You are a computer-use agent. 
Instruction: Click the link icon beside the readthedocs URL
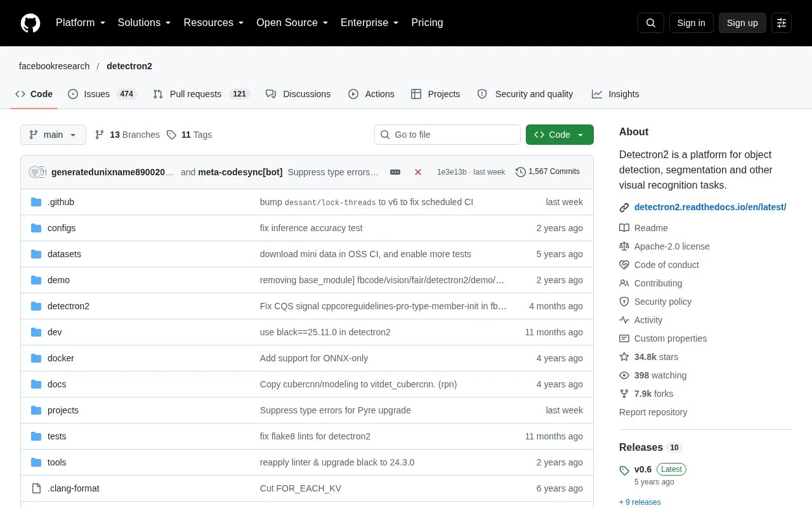click(624, 207)
